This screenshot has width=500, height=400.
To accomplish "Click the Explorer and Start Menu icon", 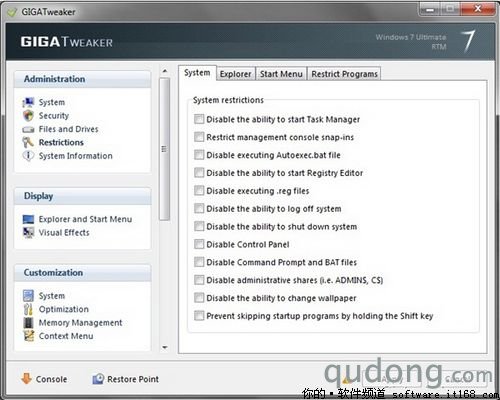I will pos(28,219).
